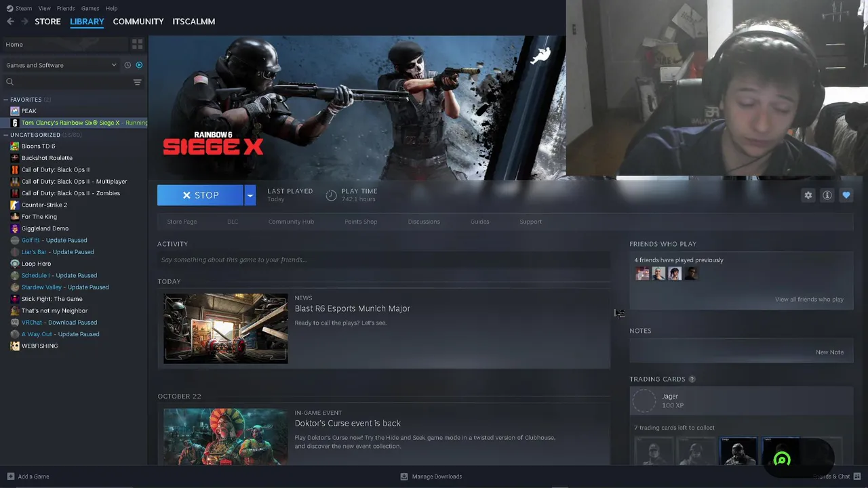Collapse the UNCATEGORIZED category
Viewport: 868px width, 488px height.
(5, 135)
